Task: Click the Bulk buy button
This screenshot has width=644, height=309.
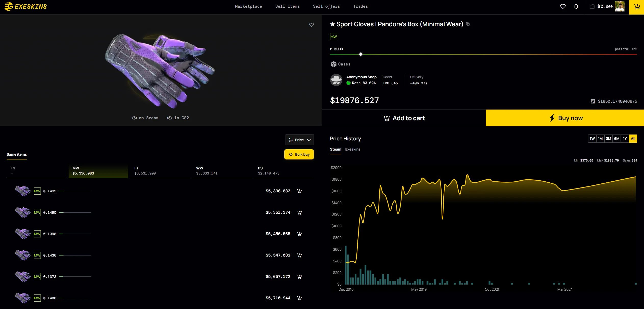Action: (x=299, y=154)
